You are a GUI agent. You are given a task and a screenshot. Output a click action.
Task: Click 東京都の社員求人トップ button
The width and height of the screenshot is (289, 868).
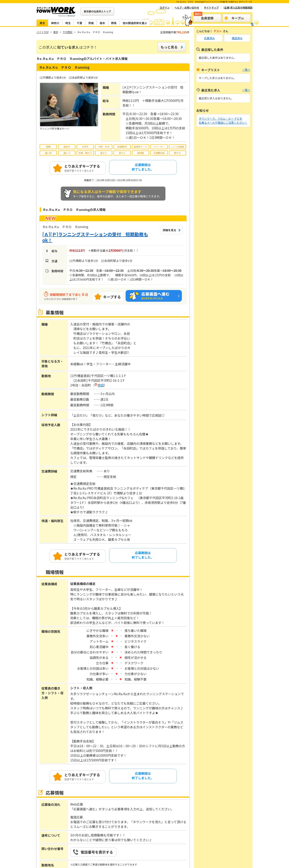[97, 11]
